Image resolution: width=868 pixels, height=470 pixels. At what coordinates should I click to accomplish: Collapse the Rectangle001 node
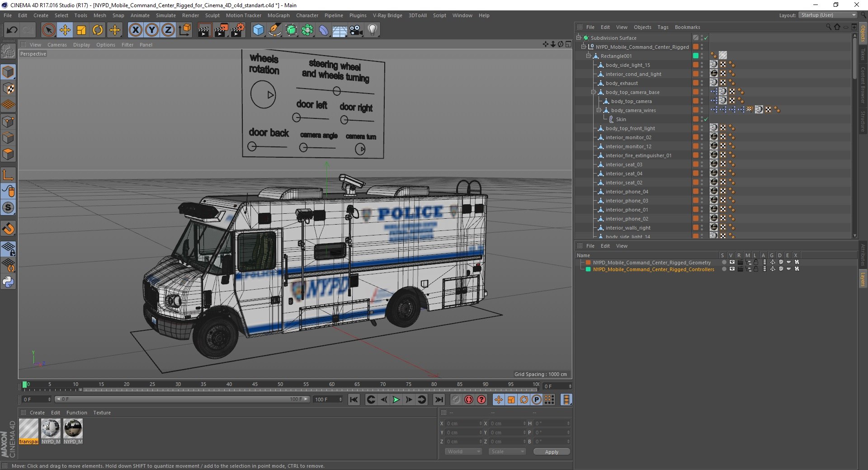[x=588, y=56]
